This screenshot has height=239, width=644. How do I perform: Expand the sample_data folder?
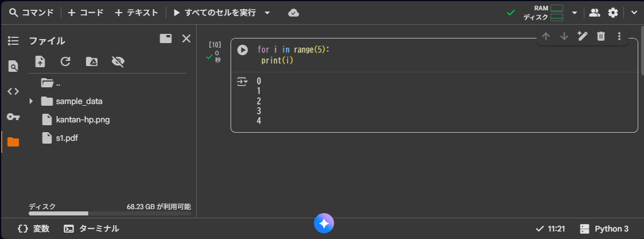[32, 101]
